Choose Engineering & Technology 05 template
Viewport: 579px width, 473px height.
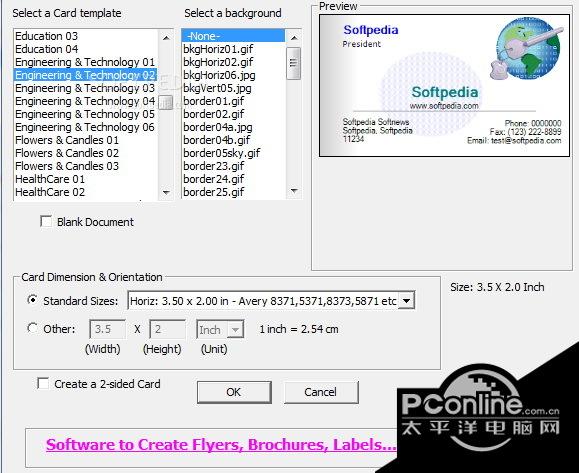point(85,114)
